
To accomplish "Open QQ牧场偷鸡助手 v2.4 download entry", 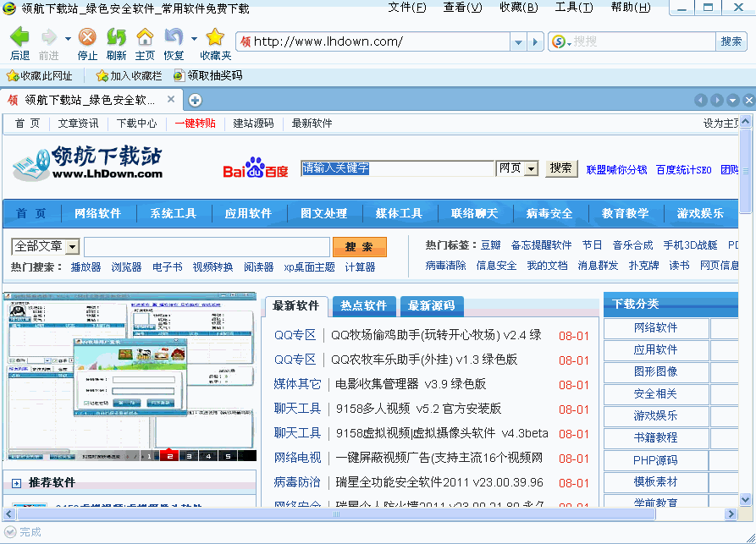I will pyautogui.click(x=436, y=335).
